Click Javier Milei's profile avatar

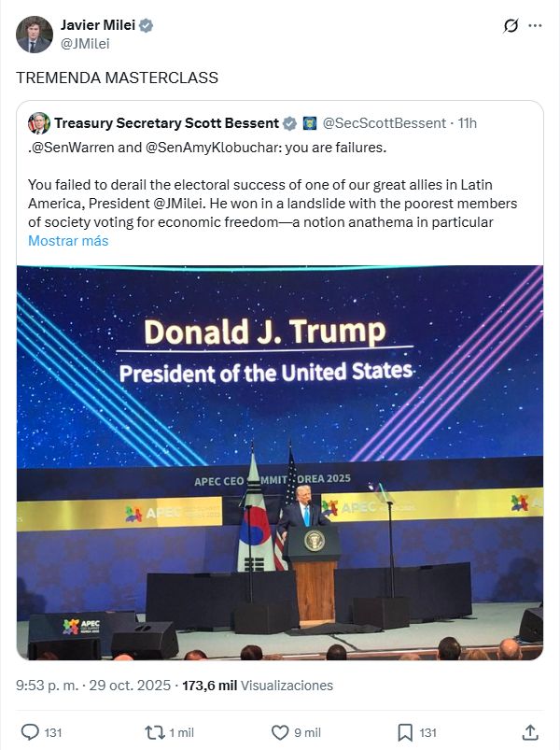[35, 35]
